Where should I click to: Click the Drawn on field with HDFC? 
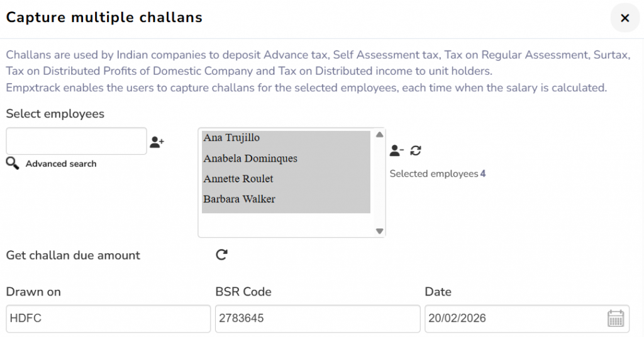[x=108, y=319]
